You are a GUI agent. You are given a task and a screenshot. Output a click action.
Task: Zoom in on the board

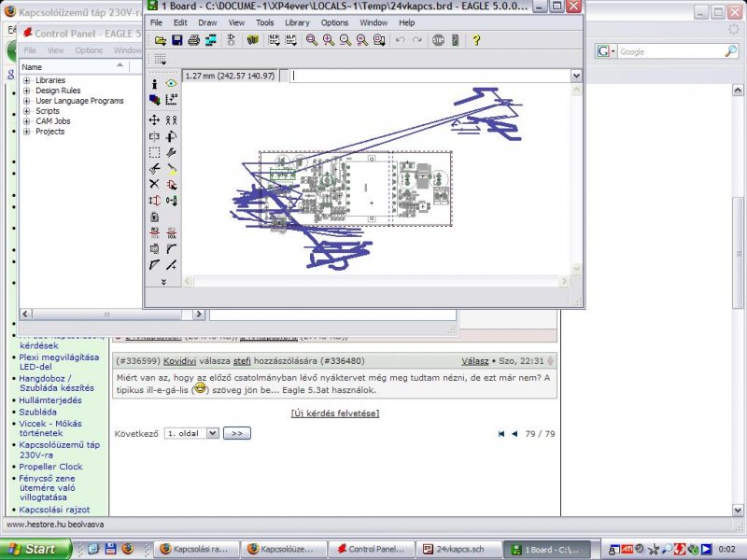click(x=329, y=40)
